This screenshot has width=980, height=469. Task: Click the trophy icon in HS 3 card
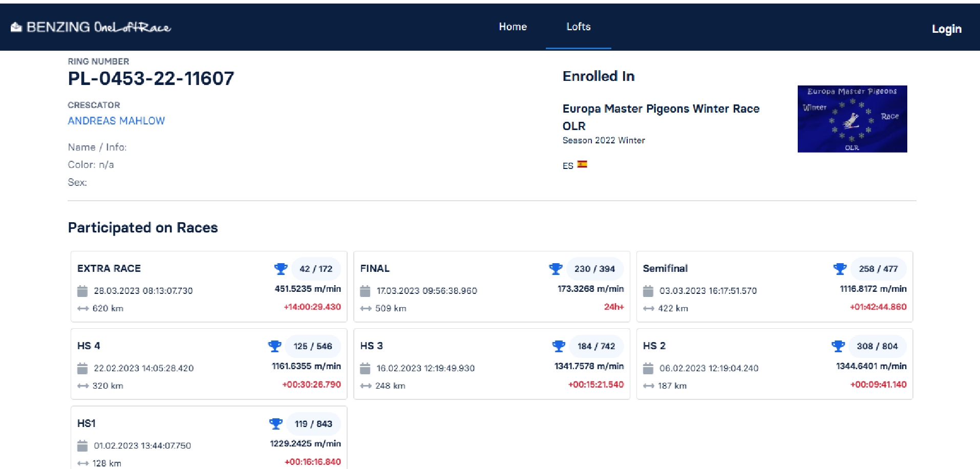pyautogui.click(x=559, y=346)
